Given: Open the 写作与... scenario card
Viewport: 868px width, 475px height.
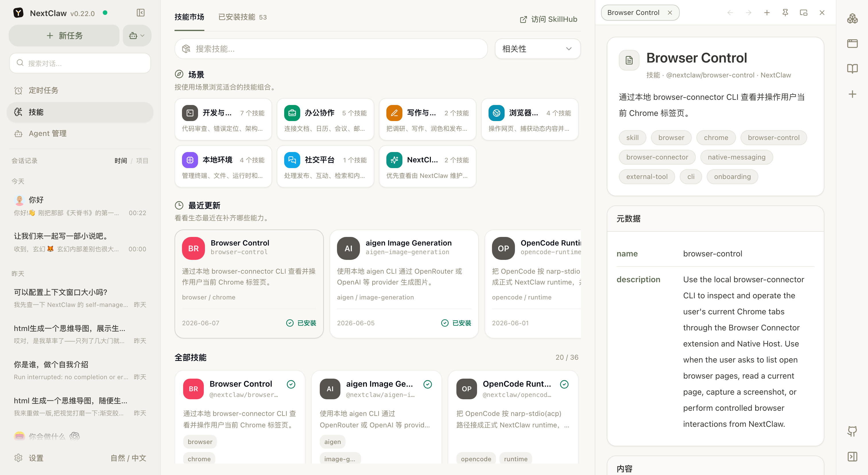Looking at the screenshot, I should [427, 119].
